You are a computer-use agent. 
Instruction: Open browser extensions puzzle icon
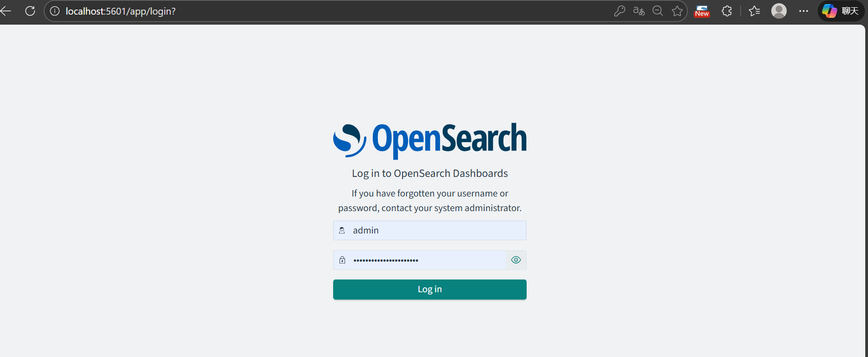tap(727, 11)
